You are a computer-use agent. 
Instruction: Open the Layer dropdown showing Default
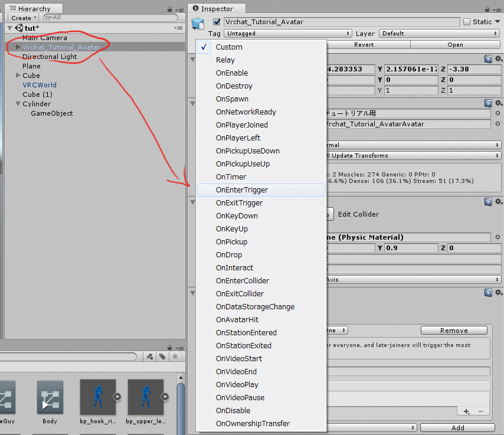point(440,34)
